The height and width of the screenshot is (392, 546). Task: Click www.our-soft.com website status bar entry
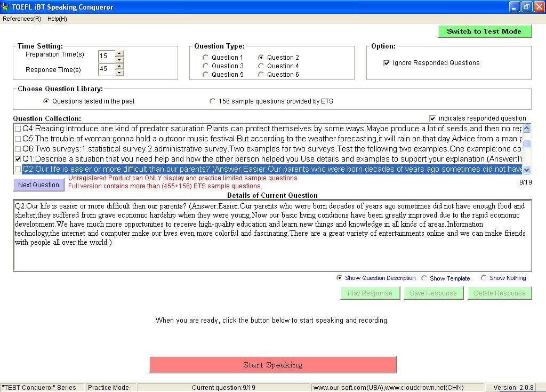click(397, 388)
